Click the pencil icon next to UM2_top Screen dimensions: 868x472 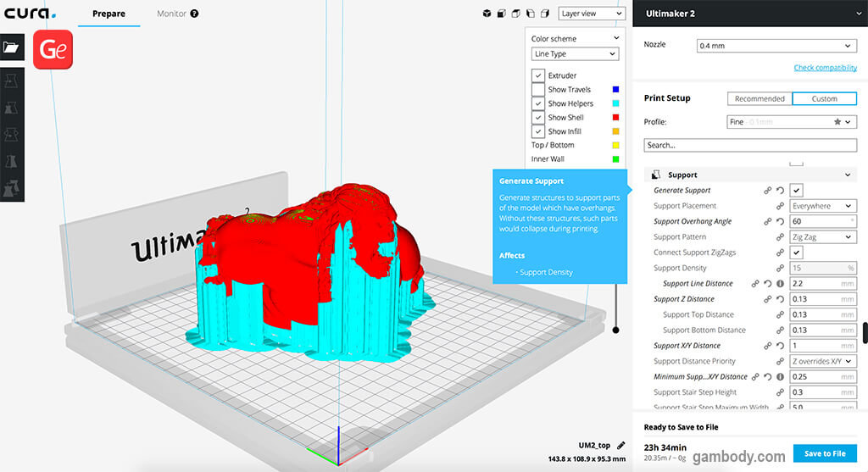[620, 445]
